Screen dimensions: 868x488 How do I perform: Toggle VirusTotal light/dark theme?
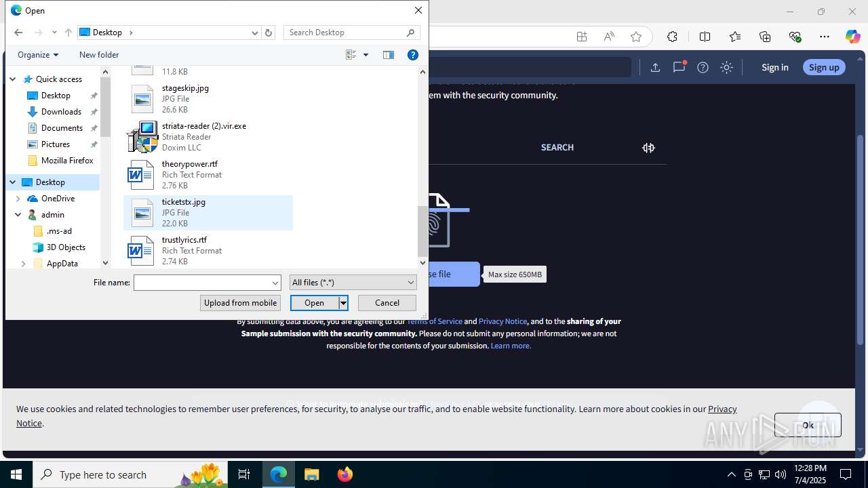point(727,67)
